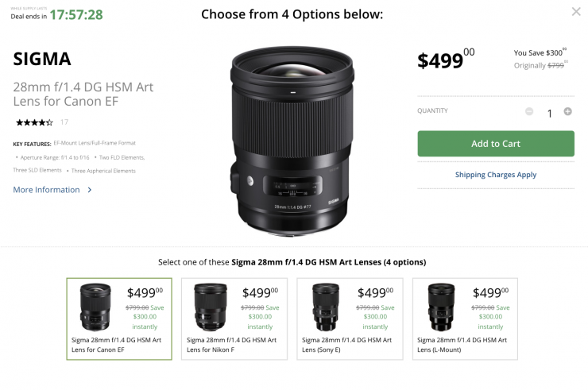Viewport: 588px width, 390px height.
Task: Increase quantity with plus icon
Action: [567, 112]
